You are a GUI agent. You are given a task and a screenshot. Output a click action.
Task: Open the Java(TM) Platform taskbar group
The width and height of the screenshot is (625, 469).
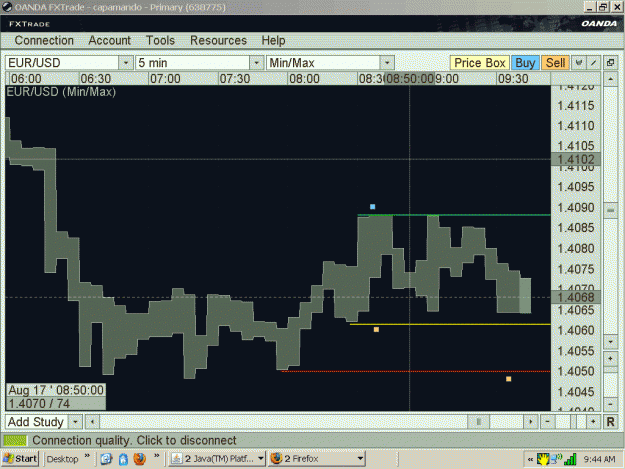pyautogui.click(x=217, y=459)
